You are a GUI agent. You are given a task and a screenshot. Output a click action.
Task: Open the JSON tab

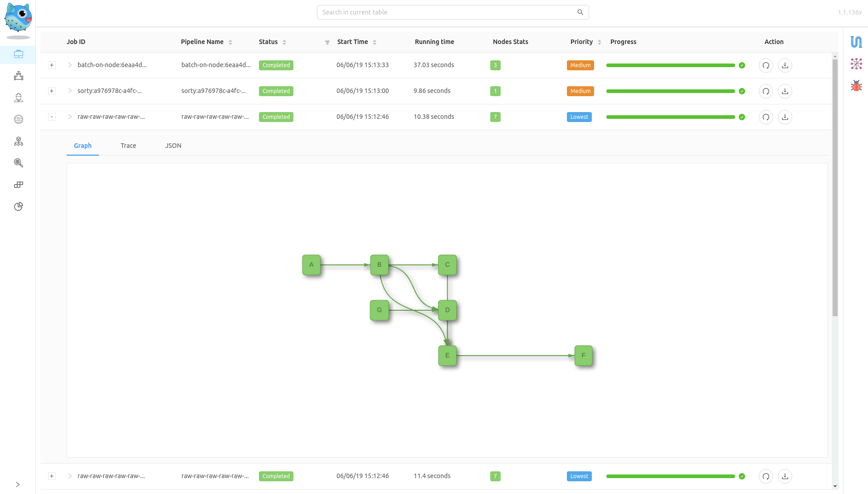click(x=173, y=146)
